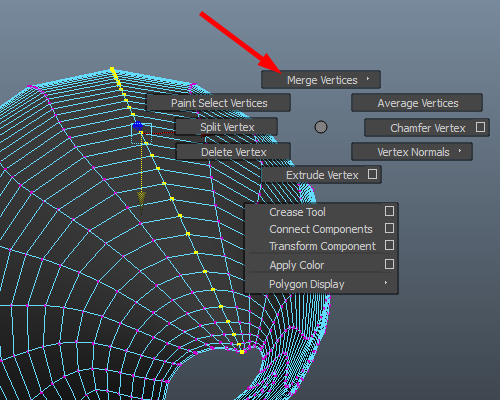The image size is (500, 400).
Task: Expand Polygon Display submenu arrow
Action: 386,283
